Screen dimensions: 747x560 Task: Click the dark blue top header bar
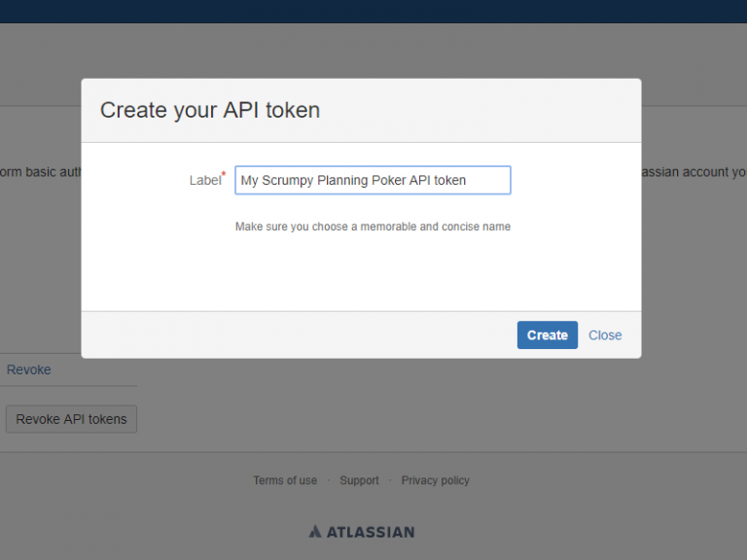(373, 11)
